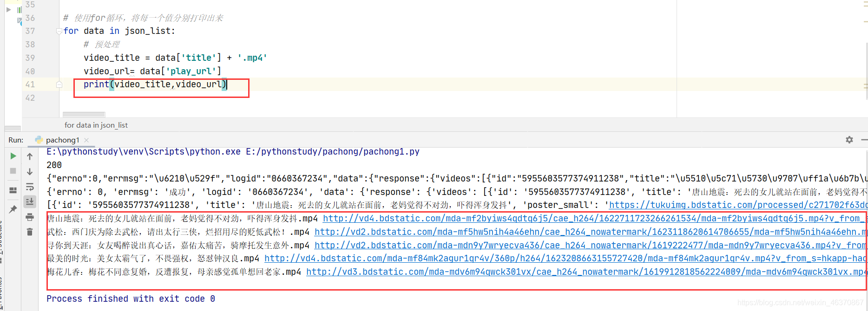Screen dimensions: 868x311
Task: Open the video link for 寻你到天涯
Action: [x=591, y=245]
